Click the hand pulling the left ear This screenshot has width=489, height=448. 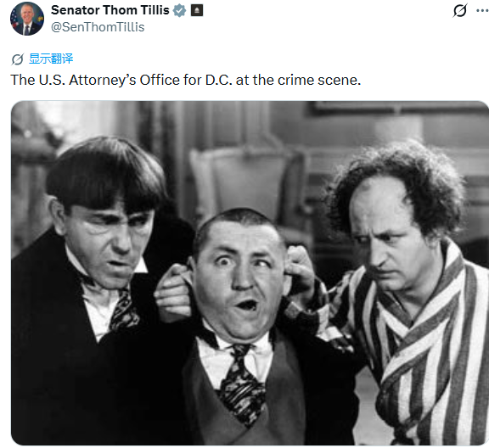tap(172, 293)
